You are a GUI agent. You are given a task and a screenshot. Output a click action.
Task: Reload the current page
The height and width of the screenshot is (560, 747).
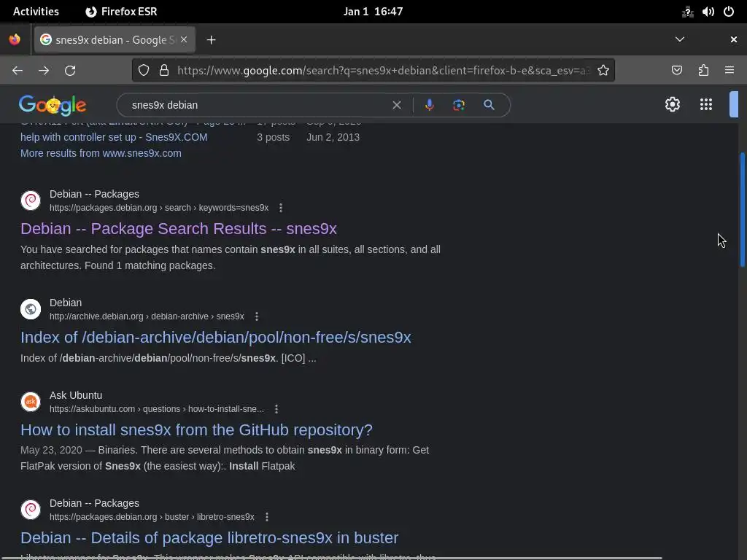70,71
